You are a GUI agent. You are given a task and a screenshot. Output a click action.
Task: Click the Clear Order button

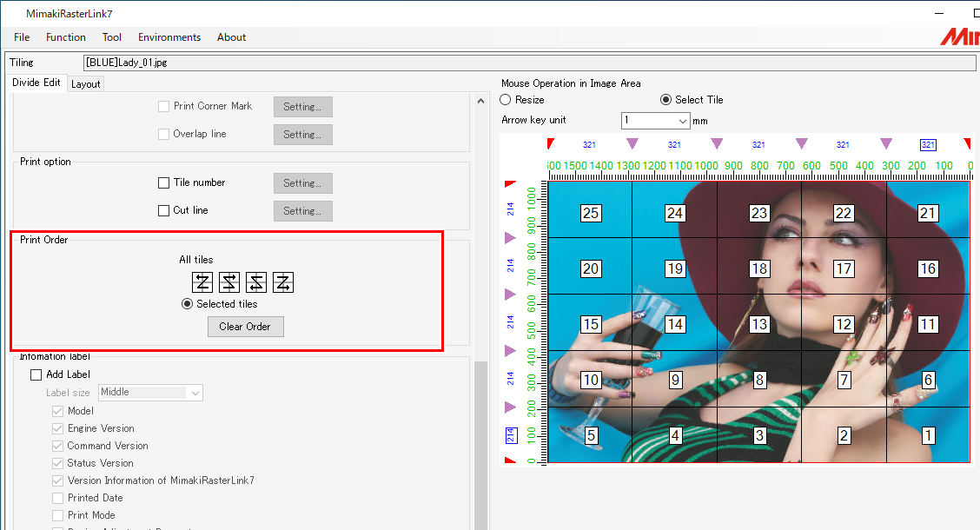point(245,326)
